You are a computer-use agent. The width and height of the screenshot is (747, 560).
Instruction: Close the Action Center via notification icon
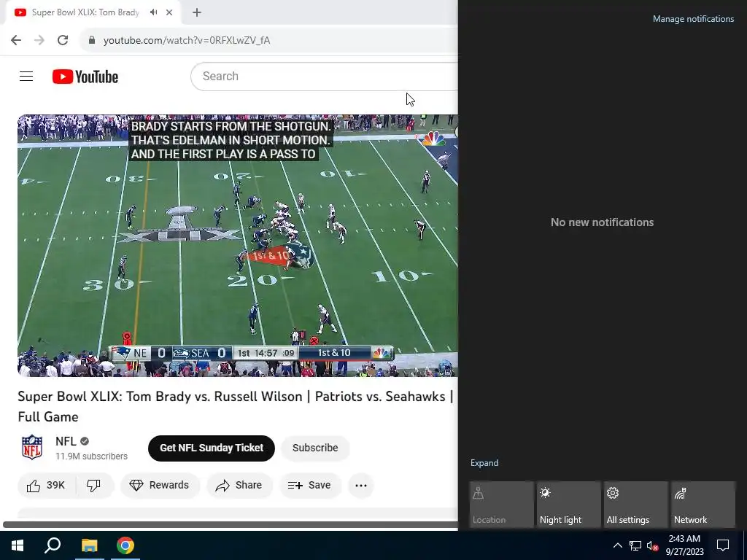pos(723,545)
